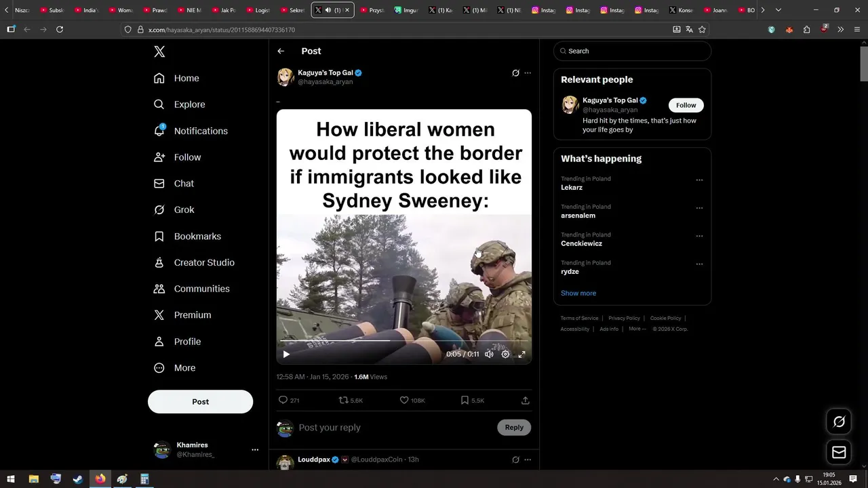
Task: Open the Windows Start menu
Action: click(x=10, y=479)
